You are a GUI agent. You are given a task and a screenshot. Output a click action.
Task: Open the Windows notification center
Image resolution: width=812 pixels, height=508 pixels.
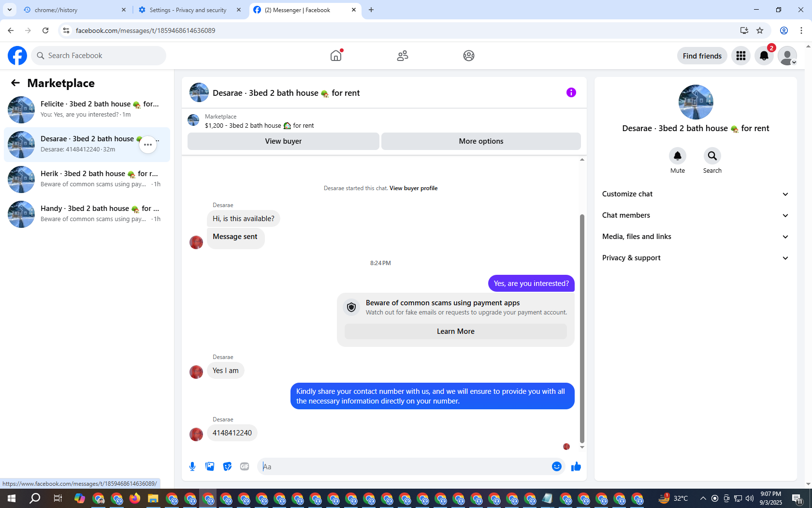(797, 498)
